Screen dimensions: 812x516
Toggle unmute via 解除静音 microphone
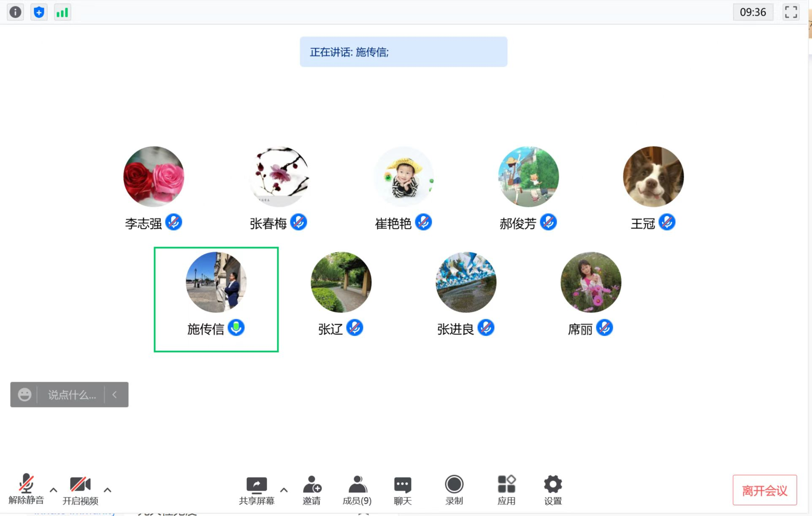pos(26,490)
